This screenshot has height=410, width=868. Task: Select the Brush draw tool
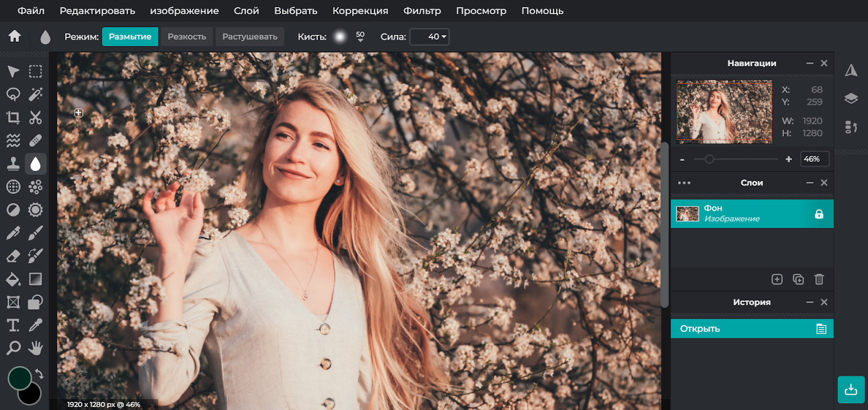[35, 233]
